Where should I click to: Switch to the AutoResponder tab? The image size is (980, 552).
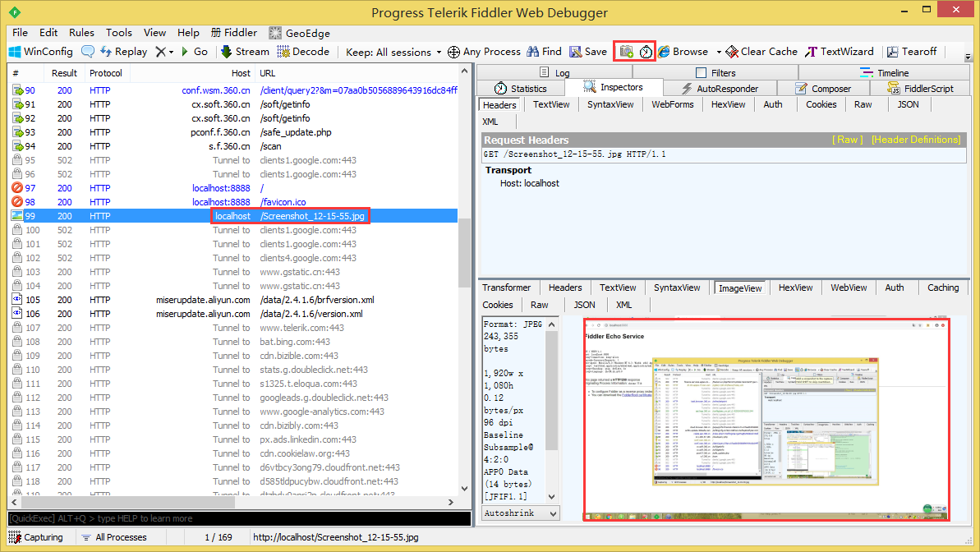tap(720, 88)
